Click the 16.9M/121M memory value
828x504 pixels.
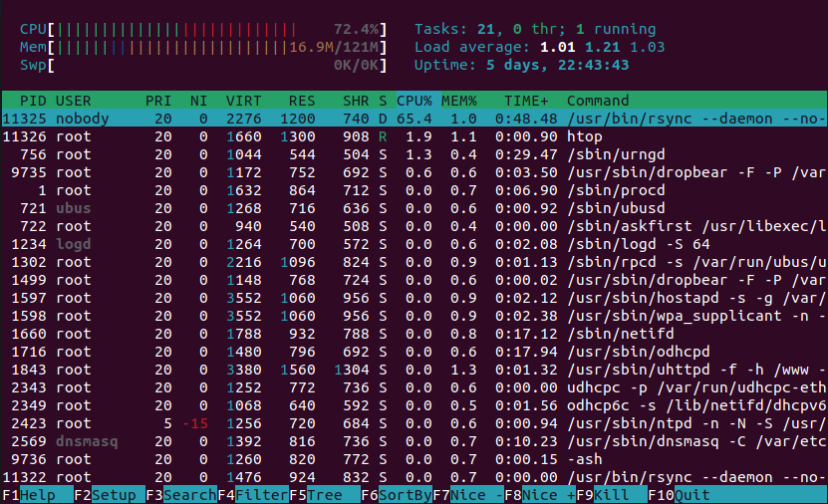tap(333, 47)
